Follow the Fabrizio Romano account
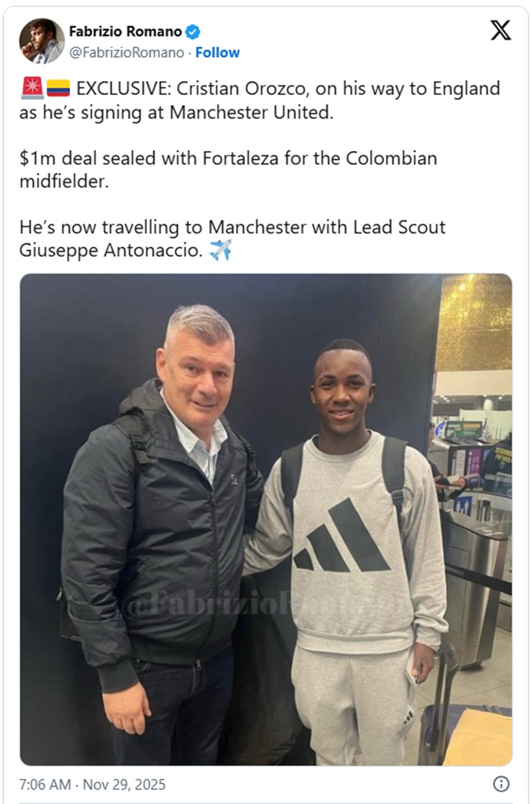 (x=217, y=52)
